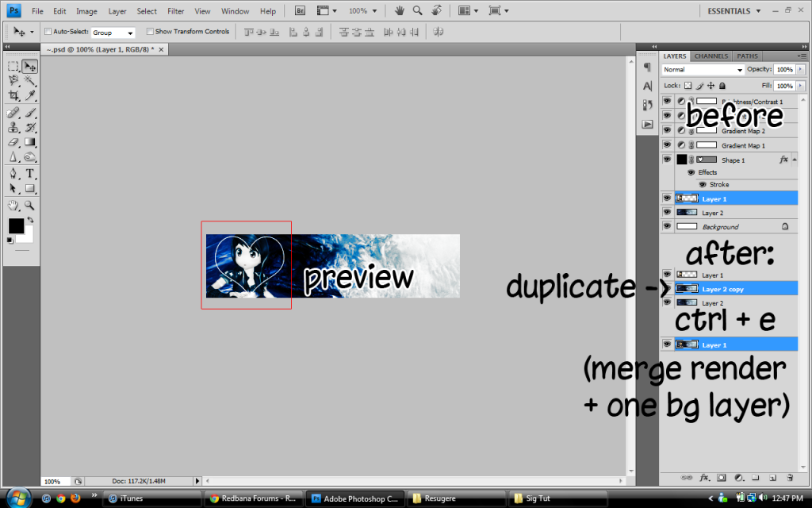Open Auto-Select Group dropdown
Screen dimensions: 812x508
tap(113, 33)
